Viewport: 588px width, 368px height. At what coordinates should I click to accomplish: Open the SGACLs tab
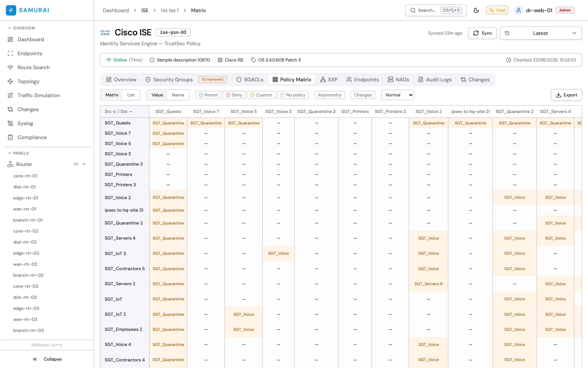[x=250, y=80]
